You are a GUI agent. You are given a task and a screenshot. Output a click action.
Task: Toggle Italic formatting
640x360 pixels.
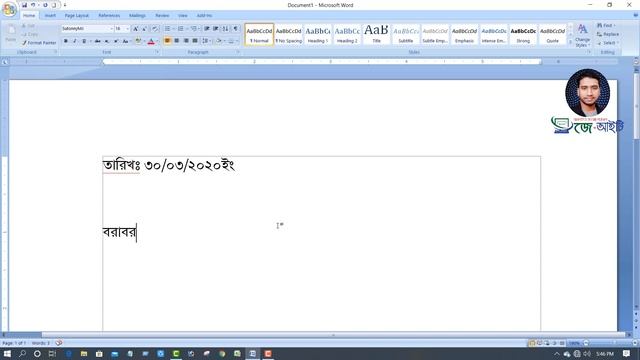point(75,41)
